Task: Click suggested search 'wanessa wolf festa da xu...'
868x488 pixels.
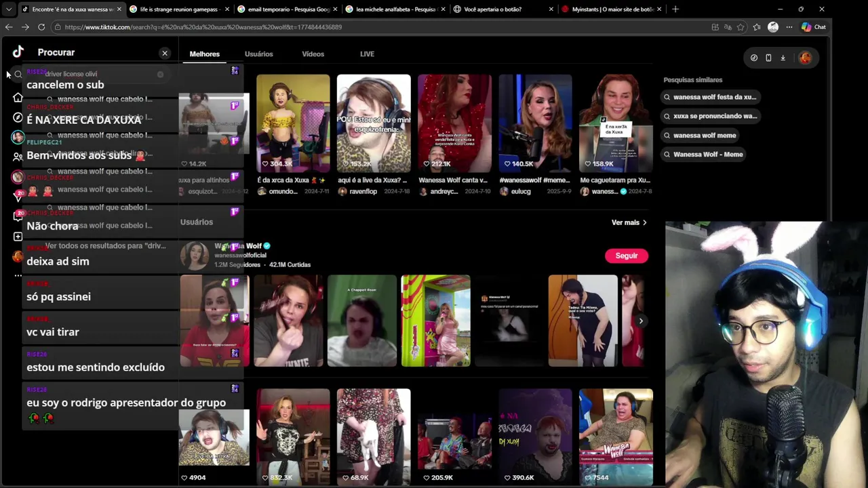Action: point(710,97)
